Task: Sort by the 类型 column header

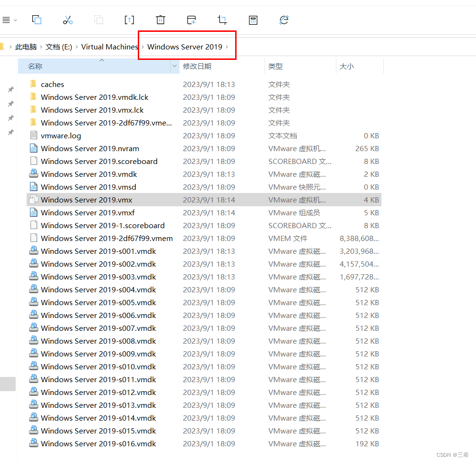Action: pyautogui.click(x=276, y=66)
